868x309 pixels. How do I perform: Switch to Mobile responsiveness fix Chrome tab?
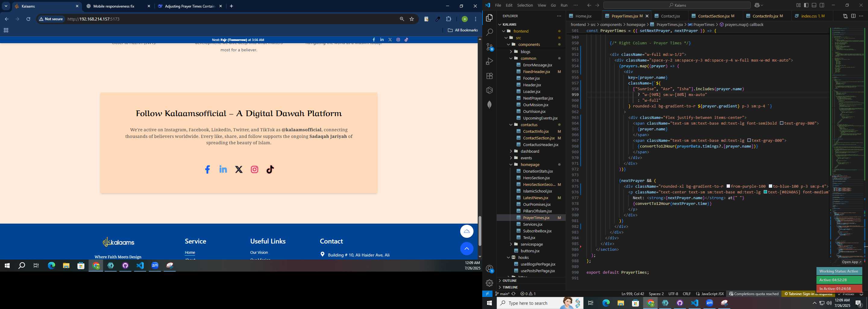point(114,6)
